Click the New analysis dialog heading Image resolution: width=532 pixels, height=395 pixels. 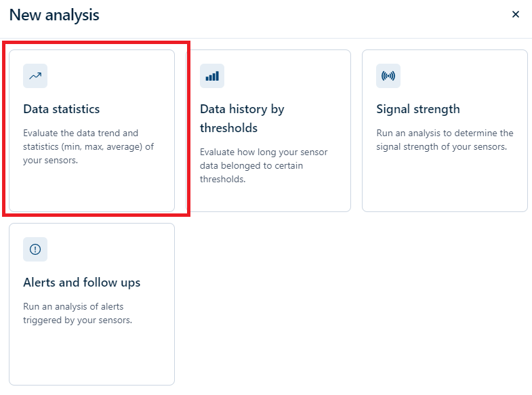tap(54, 15)
